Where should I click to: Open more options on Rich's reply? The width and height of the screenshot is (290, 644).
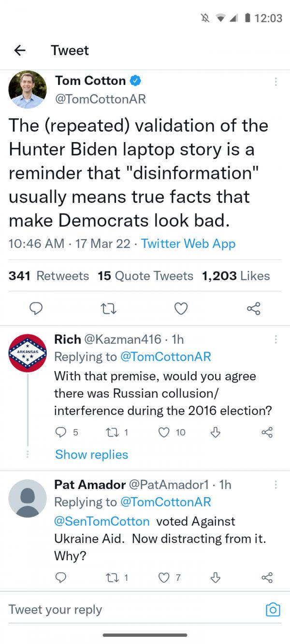tap(276, 339)
